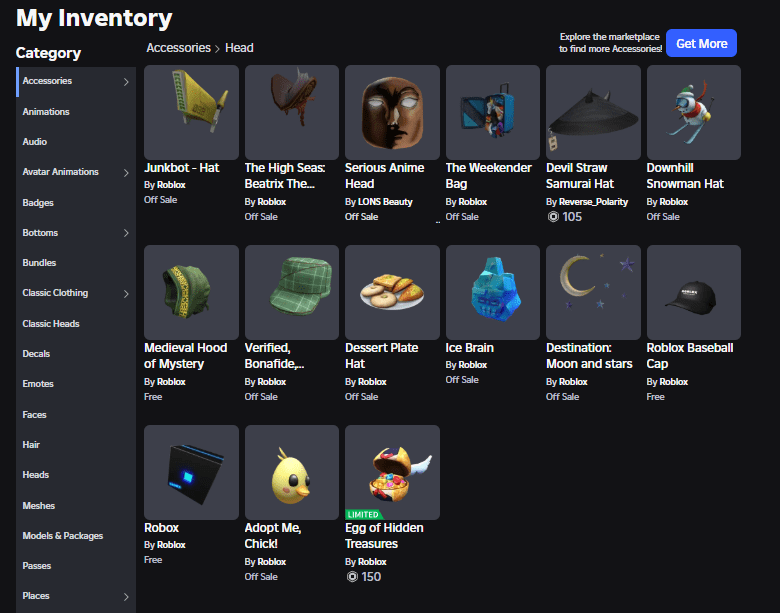Open the Faces category
Screen dimensions: 780x613
pyautogui.click(x=34, y=414)
